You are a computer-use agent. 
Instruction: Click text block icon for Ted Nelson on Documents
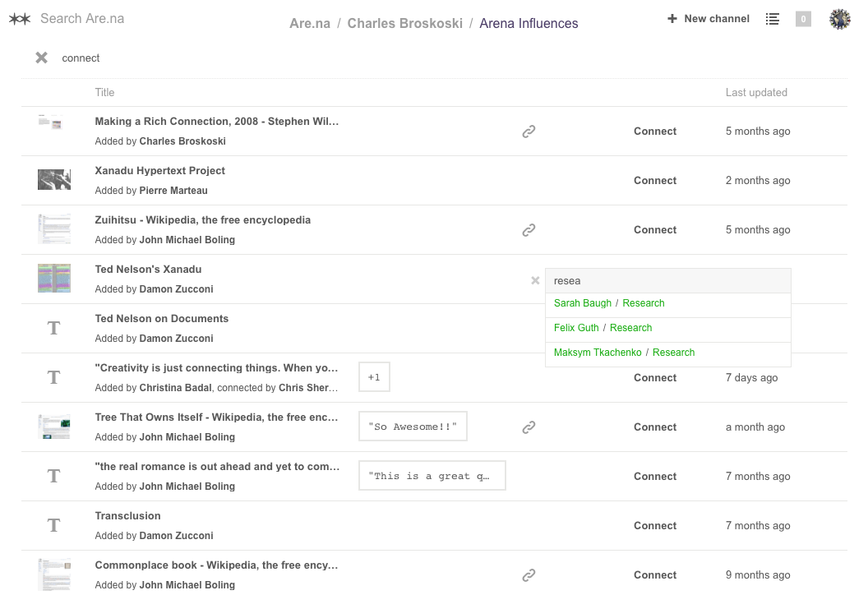pyautogui.click(x=53, y=328)
